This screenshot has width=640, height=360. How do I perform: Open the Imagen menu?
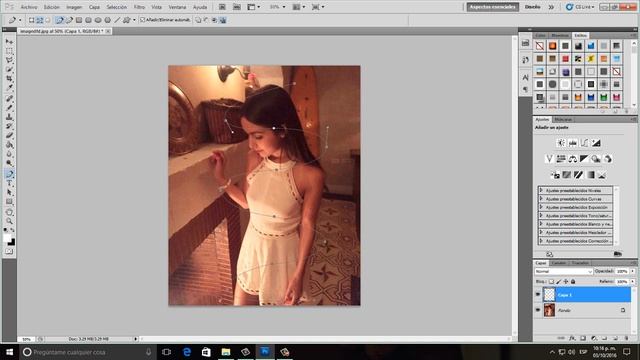pyautogui.click(x=74, y=7)
